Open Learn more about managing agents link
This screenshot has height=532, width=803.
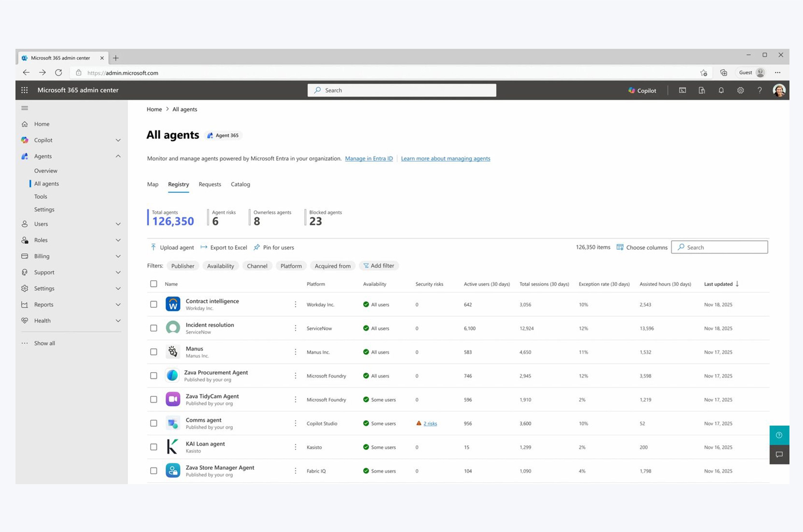click(445, 158)
